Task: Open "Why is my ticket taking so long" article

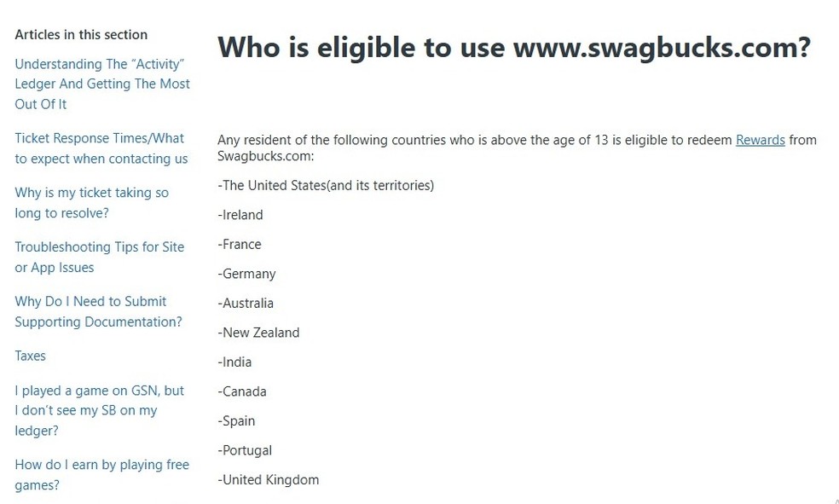Action: coord(91,203)
